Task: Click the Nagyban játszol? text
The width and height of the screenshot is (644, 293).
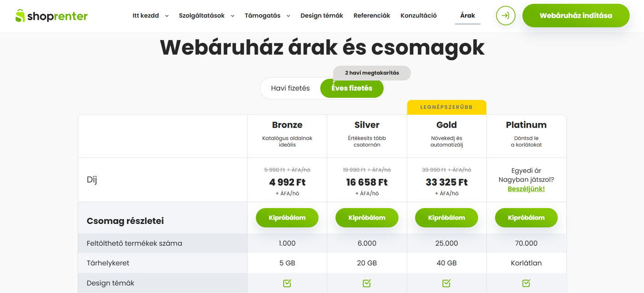Action: [526, 180]
